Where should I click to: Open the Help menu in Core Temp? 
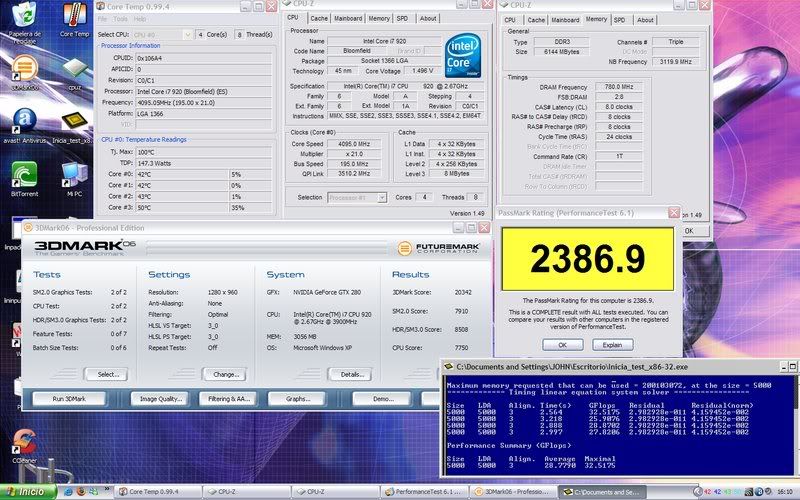[x=140, y=19]
